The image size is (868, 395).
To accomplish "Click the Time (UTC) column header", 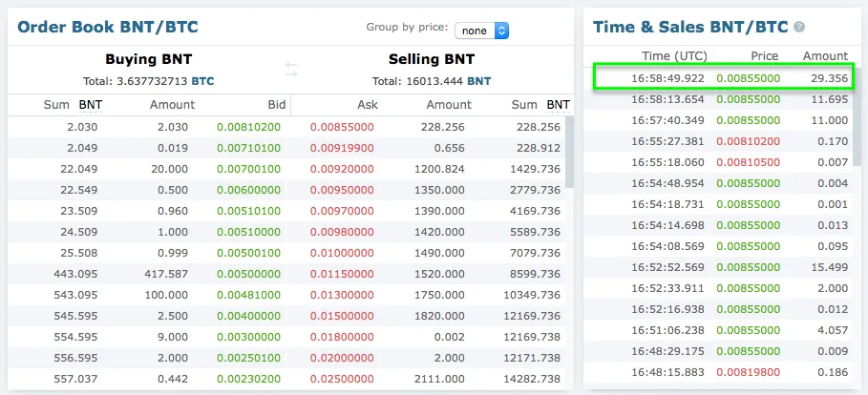I will [x=674, y=56].
